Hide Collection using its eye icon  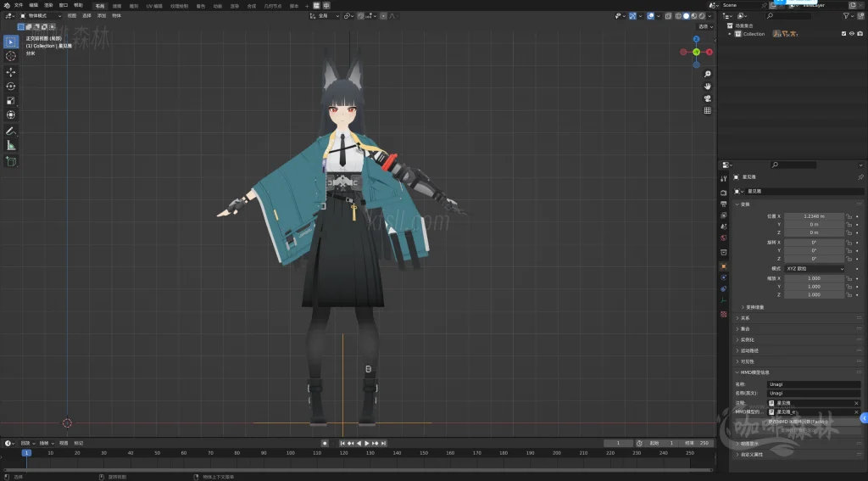(852, 34)
